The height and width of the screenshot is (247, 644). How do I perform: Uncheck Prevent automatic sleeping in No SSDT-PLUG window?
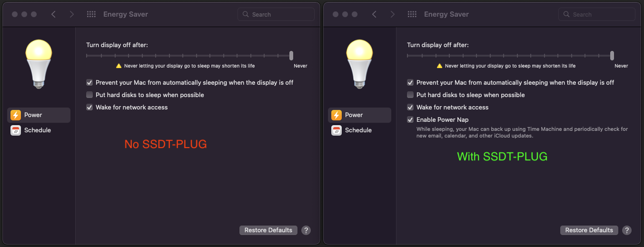coord(89,83)
